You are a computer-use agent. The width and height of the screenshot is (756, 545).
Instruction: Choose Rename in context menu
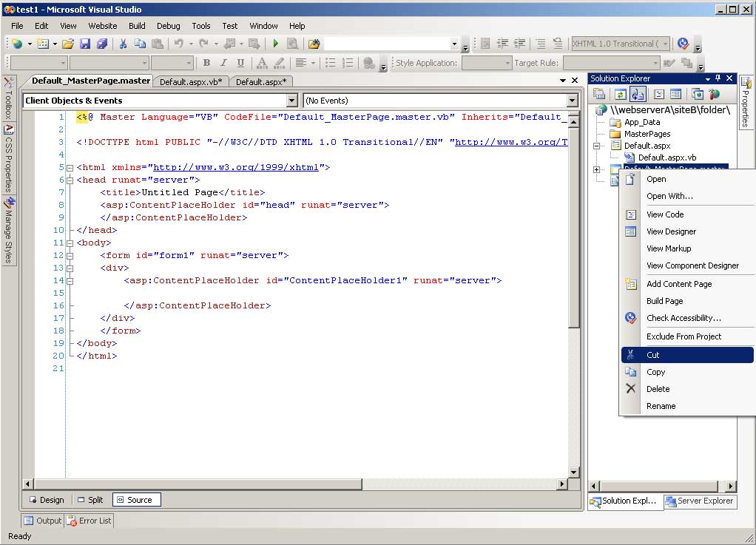[x=687, y=406]
